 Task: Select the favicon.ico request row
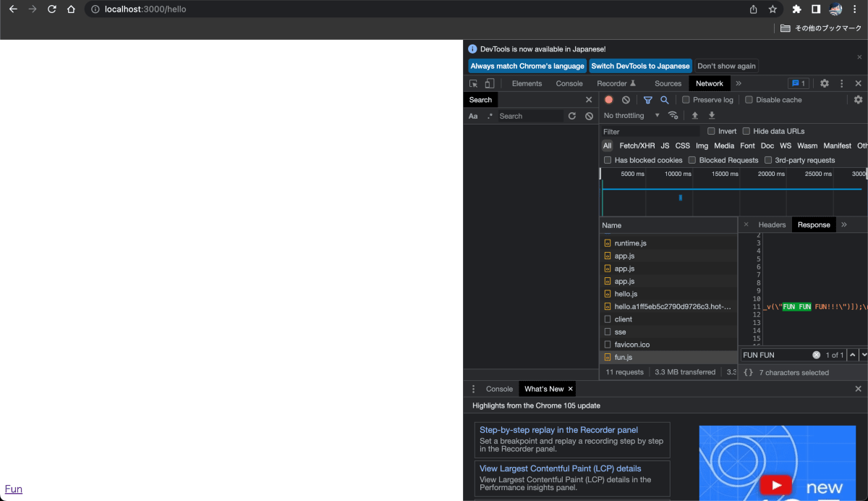668,345
